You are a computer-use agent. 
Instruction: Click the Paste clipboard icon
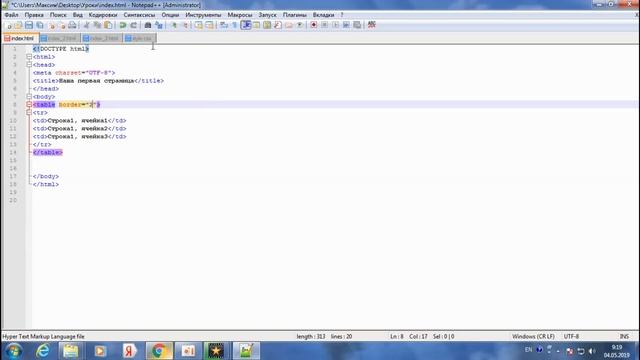pyautogui.click(x=108, y=25)
